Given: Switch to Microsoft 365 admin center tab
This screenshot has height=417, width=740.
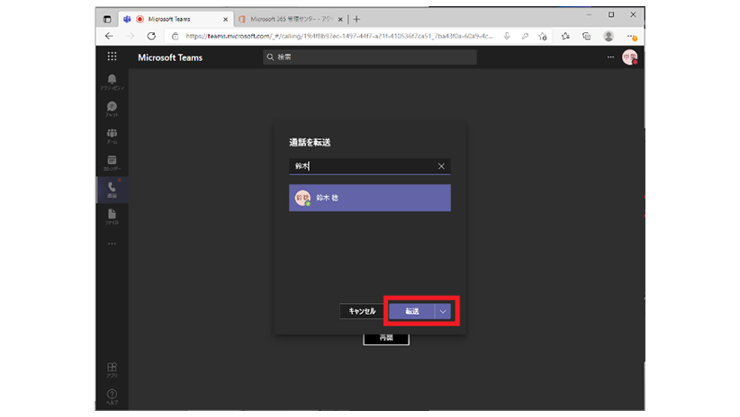Looking at the screenshot, I should [x=289, y=19].
